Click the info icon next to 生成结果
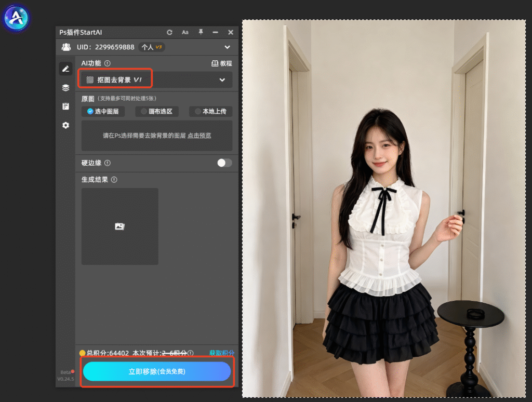 (114, 180)
